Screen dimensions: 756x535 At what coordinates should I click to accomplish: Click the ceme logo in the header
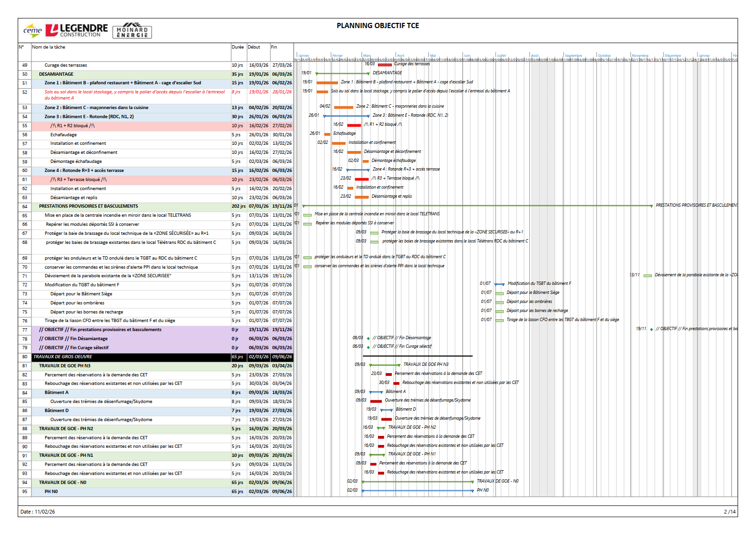point(32,31)
